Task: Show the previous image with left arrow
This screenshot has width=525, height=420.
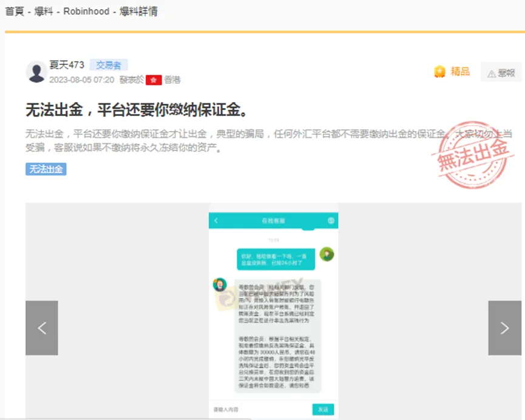Action: [42, 328]
